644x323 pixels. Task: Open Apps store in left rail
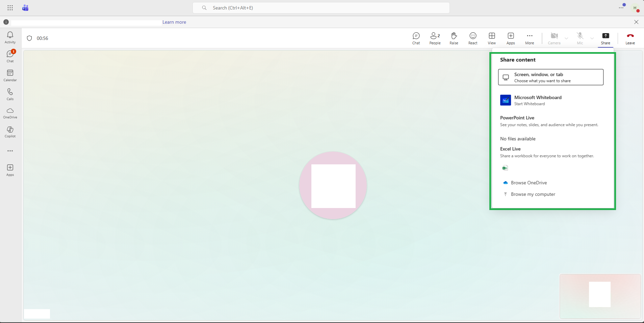[10, 170]
